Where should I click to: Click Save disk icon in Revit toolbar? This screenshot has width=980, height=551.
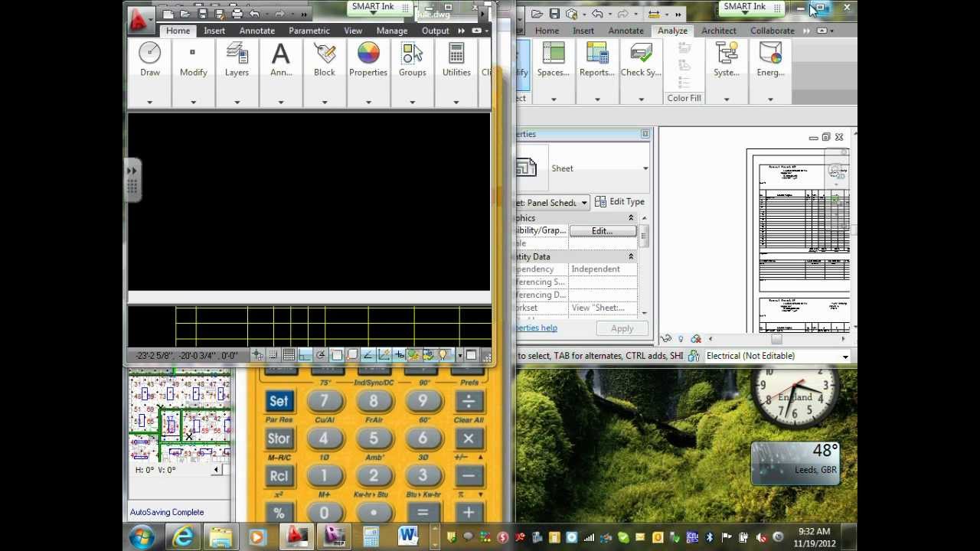coord(554,14)
